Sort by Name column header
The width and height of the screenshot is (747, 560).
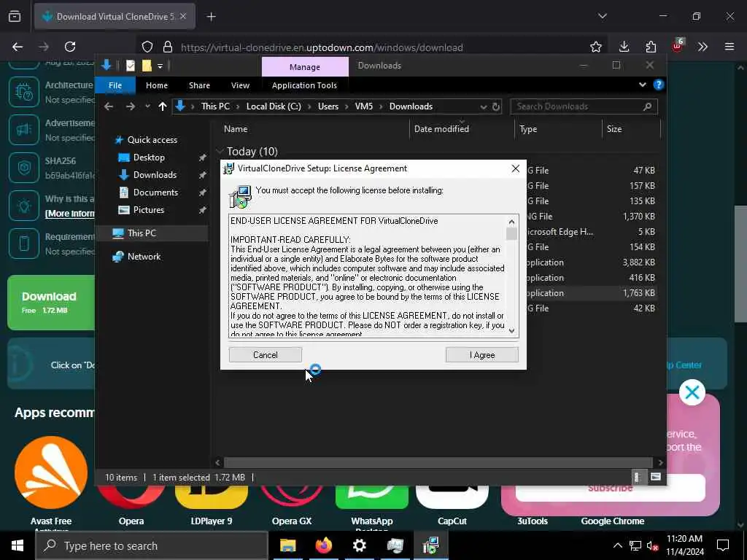pos(236,129)
